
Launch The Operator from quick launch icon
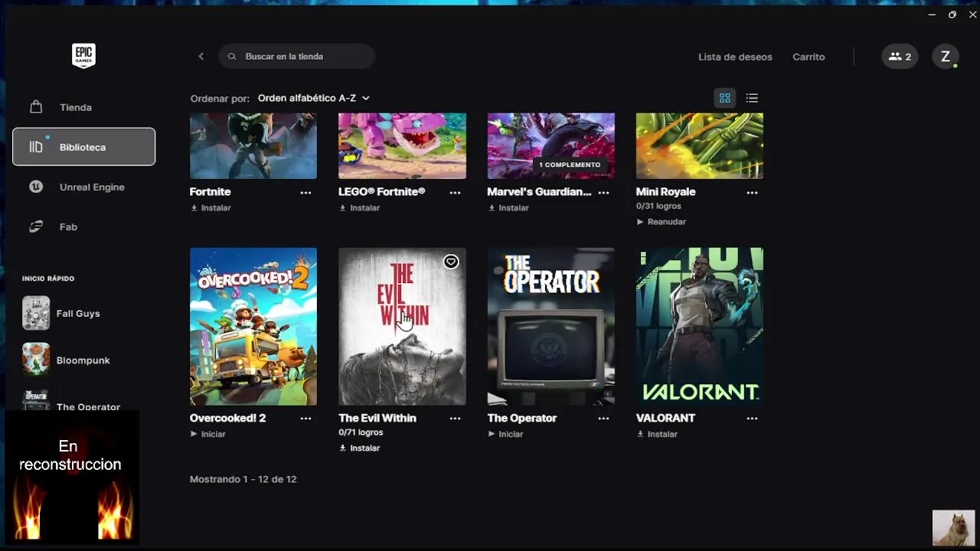click(36, 401)
